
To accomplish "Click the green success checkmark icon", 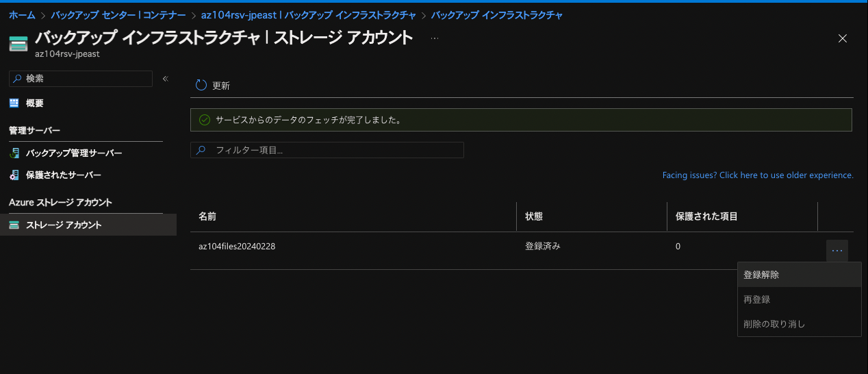I will coord(204,120).
